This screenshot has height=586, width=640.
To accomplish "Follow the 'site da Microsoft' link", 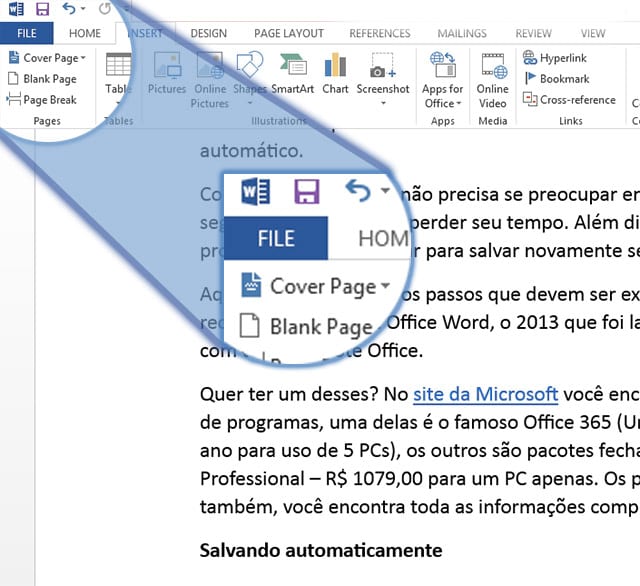I will (x=485, y=395).
